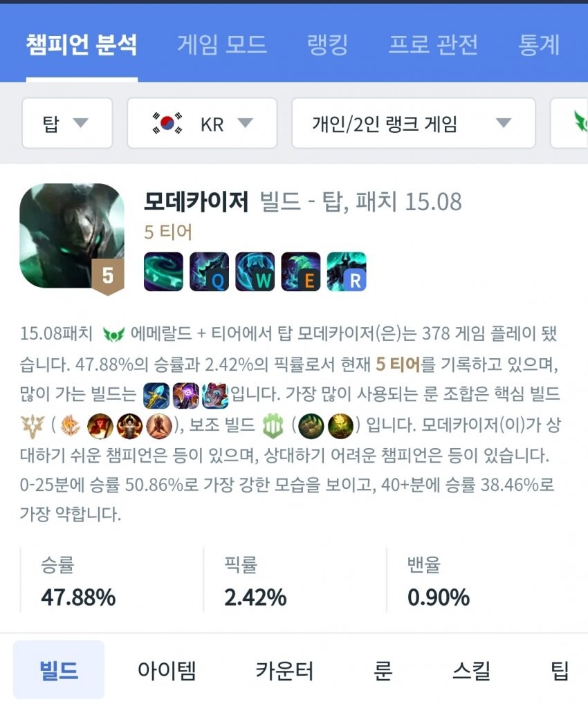Click the Emerald tier emblem in description
588x704 pixels.
pos(113,335)
